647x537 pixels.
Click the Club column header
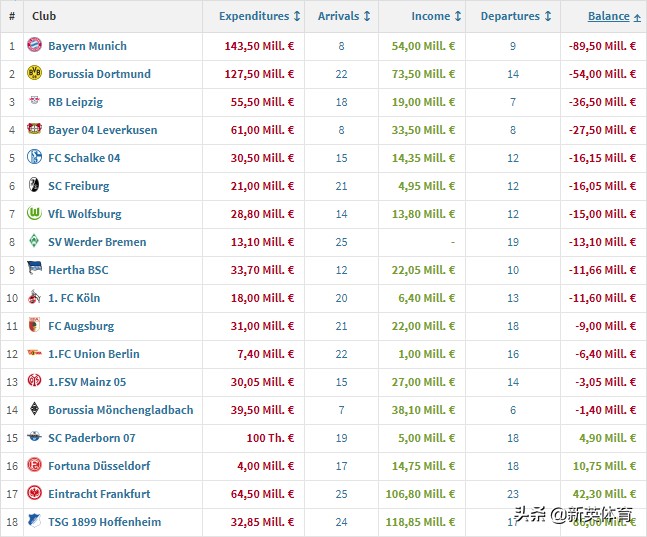click(44, 17)
